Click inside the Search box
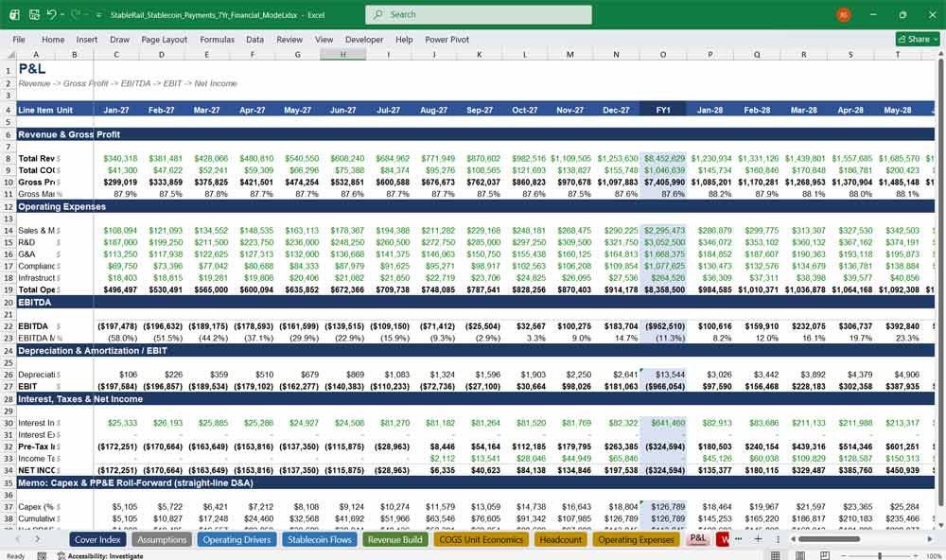Image resolution: width=946 pixels, height=560 pixels. (x=478, y=14)
